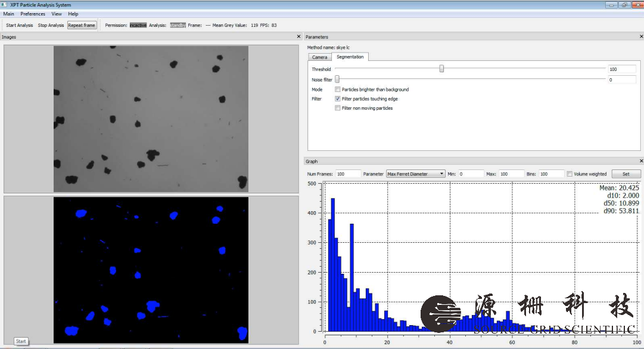Enable Filter non moving particles
The height and width of the screenshot is (349, 644).
[338, 108]
